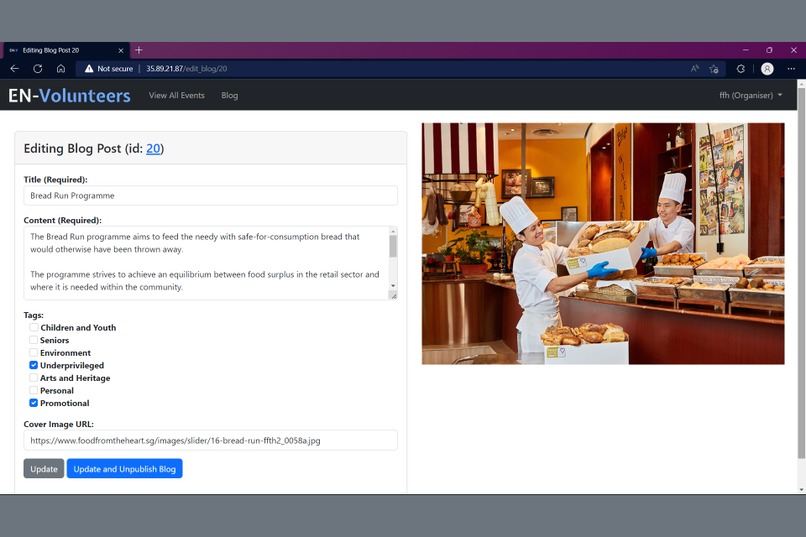
Task: Minimize the browser window
Action: [745, 50]
